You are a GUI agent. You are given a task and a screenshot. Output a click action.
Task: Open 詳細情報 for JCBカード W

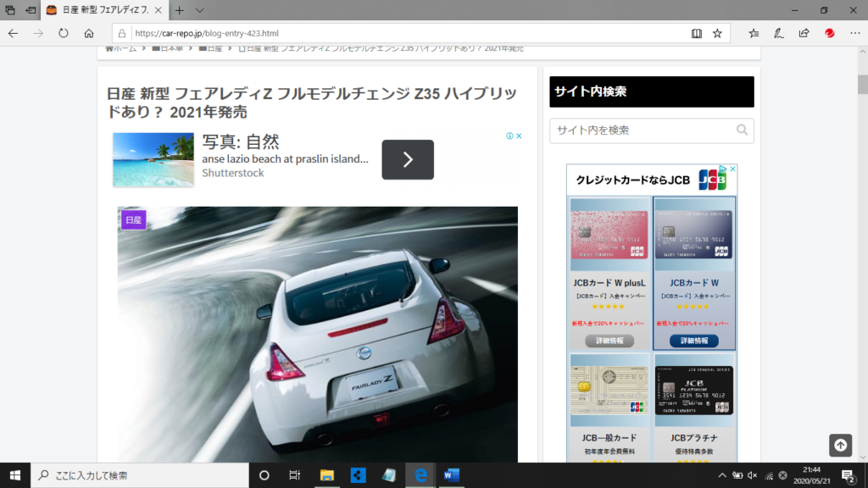694,341
